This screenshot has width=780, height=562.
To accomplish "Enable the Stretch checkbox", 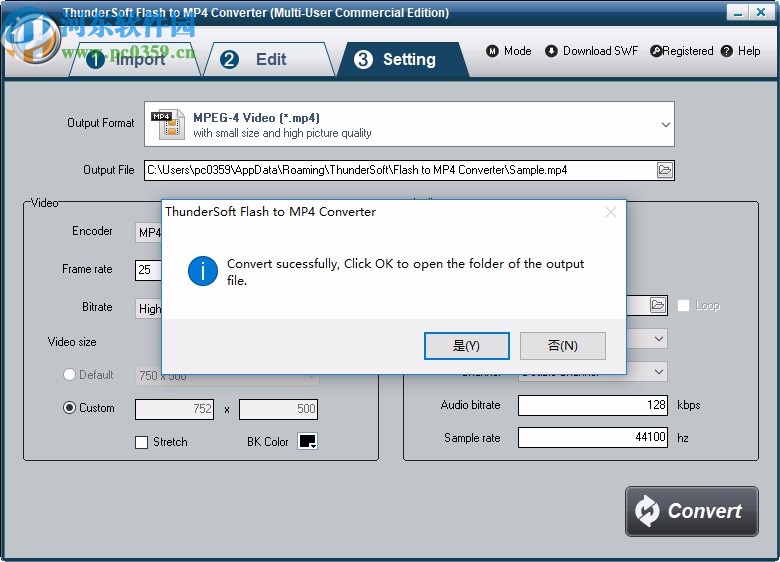I will pyautogui.click(x=141, y=442).
